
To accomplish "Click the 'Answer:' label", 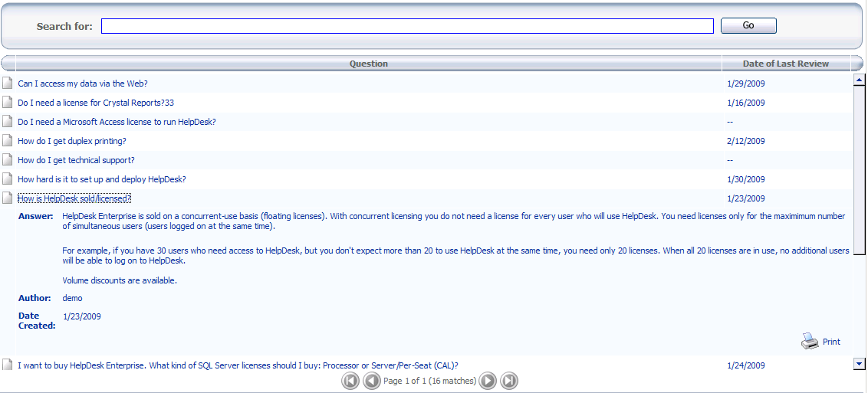I will pos(36,216).
